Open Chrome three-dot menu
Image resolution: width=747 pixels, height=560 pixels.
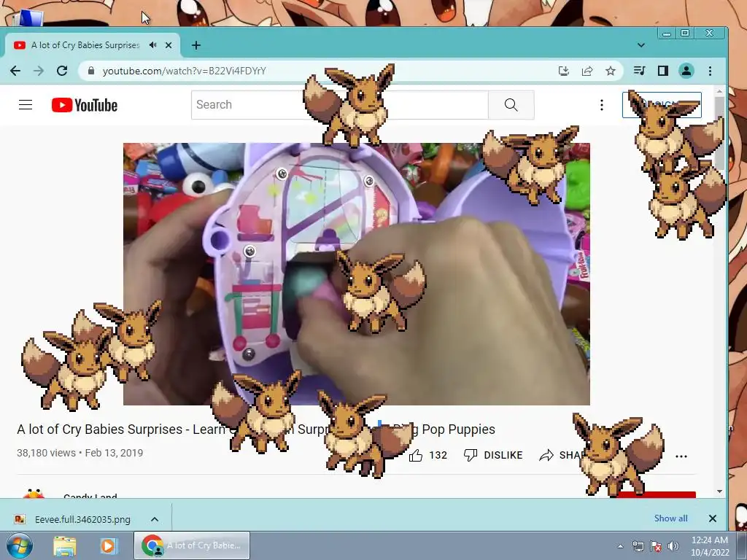click(x=710, y=71)
